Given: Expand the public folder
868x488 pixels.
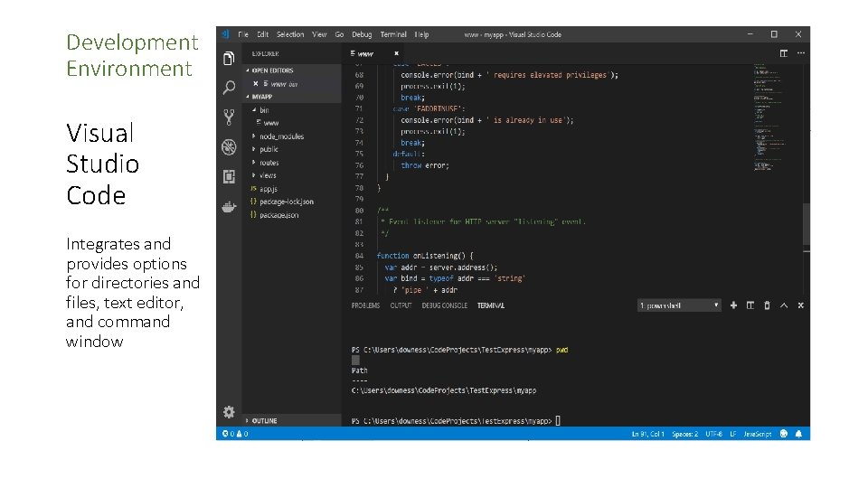Looking at the screenshot, I should [292, 149].
